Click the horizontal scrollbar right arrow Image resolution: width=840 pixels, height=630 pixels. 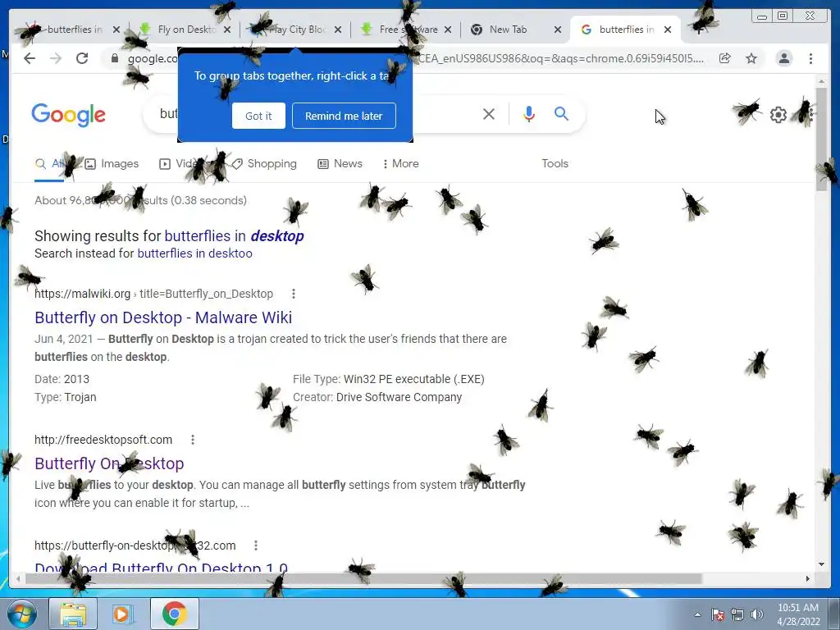(808, 578)
